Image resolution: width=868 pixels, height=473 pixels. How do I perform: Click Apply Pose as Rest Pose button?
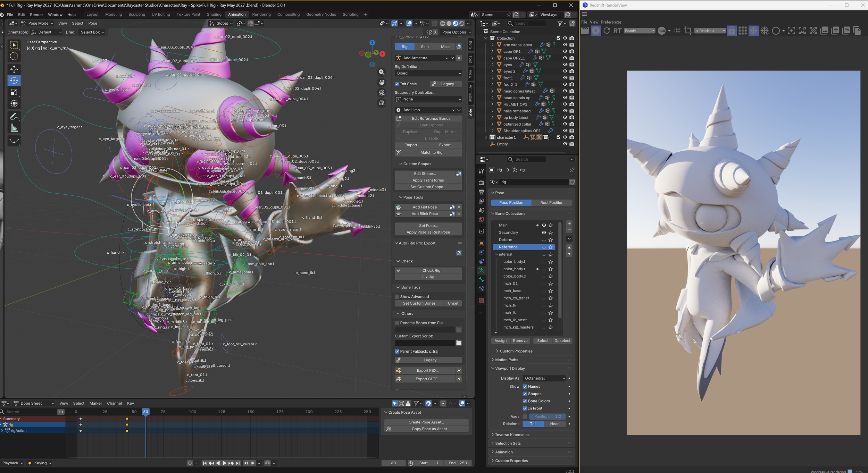[x=428, y=233]
